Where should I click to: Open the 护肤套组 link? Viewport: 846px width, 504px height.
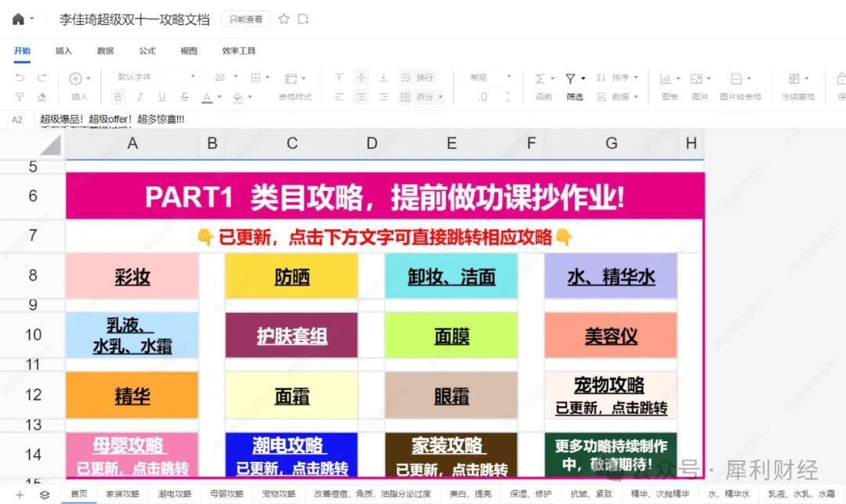(x=292, y=337)
